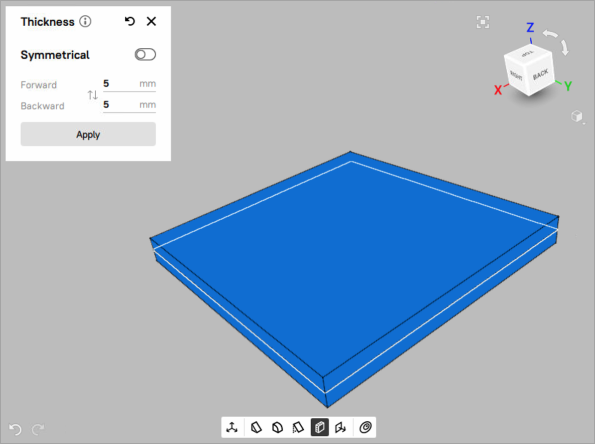Toggle the Symmetrical switch
The height and width of the screenshot is (444, 595).
pyautogui.click(x=145, y=55)
